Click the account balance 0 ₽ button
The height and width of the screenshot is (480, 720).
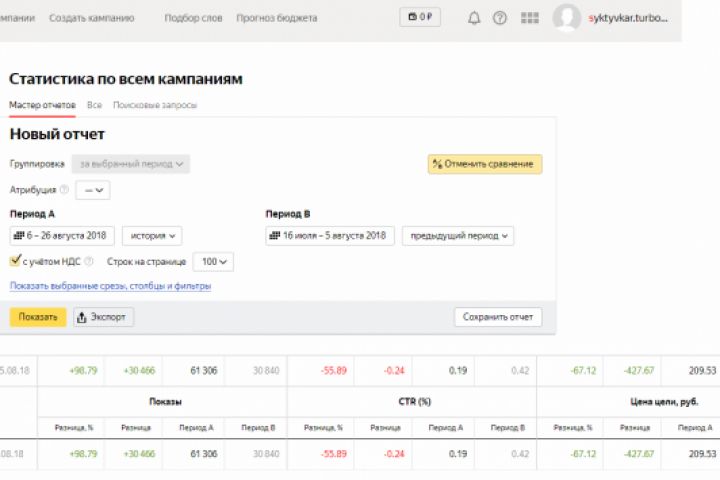pyautogui.click(x=420, y=17)
